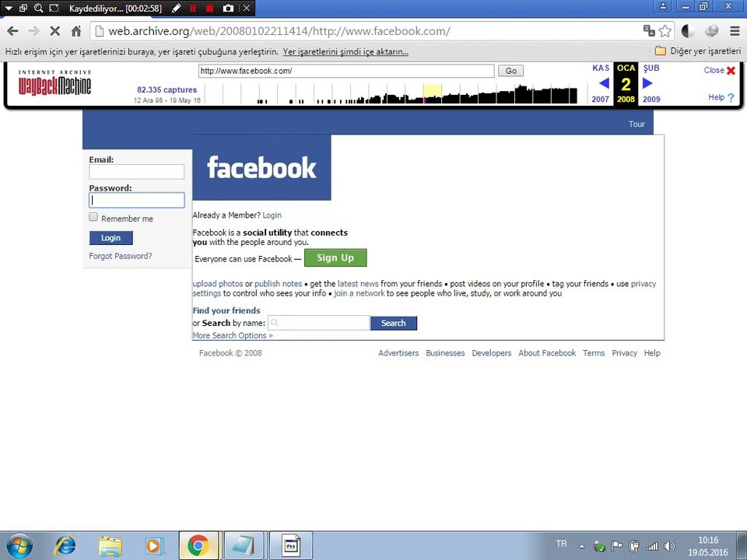
Task: Select the highlighted 2008 segment in capture timeline
Action: click(x=433, y=94)
